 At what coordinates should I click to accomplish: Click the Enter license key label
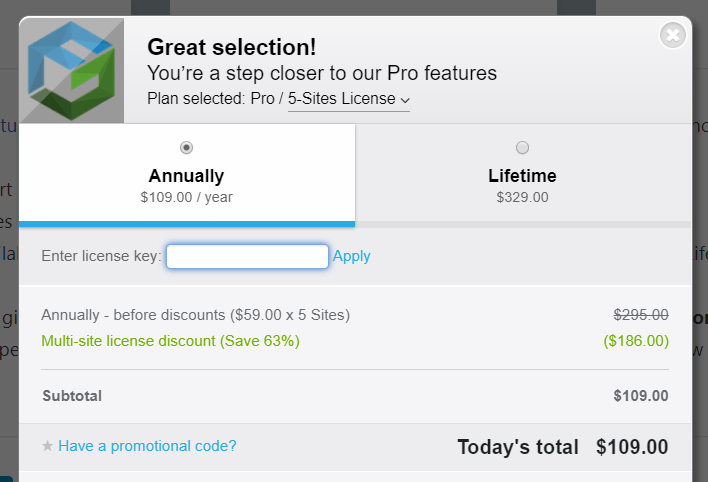click(102, 256)
